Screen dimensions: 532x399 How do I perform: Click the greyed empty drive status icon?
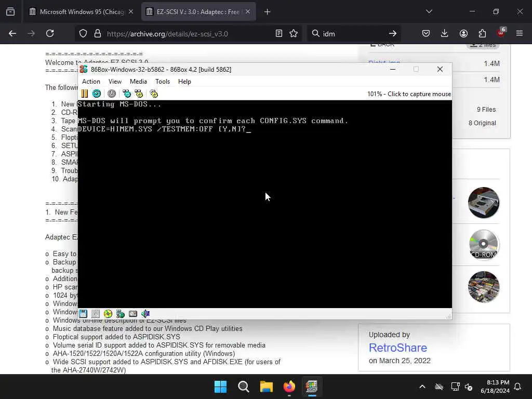tap(96, 314)
